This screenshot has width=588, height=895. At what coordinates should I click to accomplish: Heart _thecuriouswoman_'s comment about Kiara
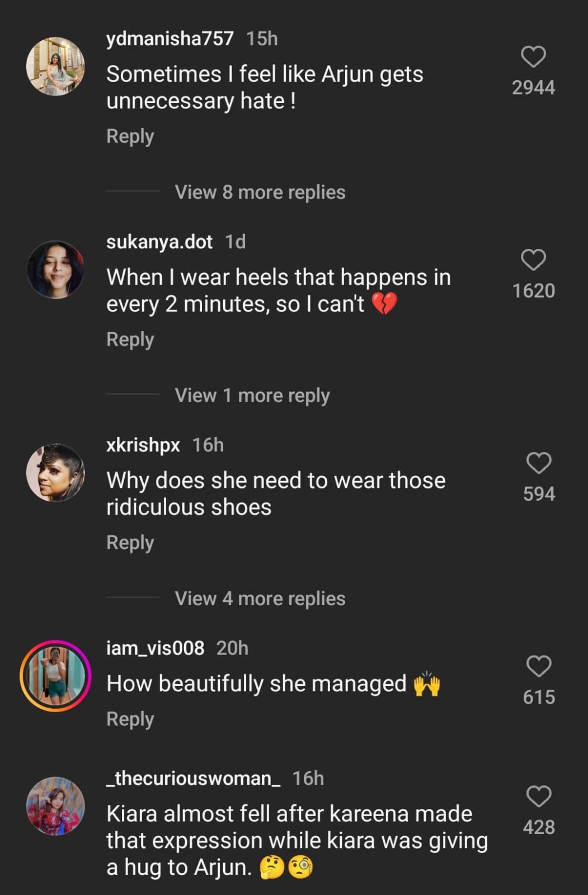coord(539,797)
